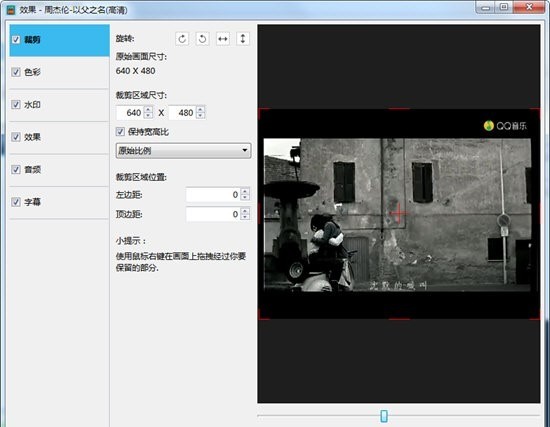
Task: Increase crop width value
Action: pos(148,109)
